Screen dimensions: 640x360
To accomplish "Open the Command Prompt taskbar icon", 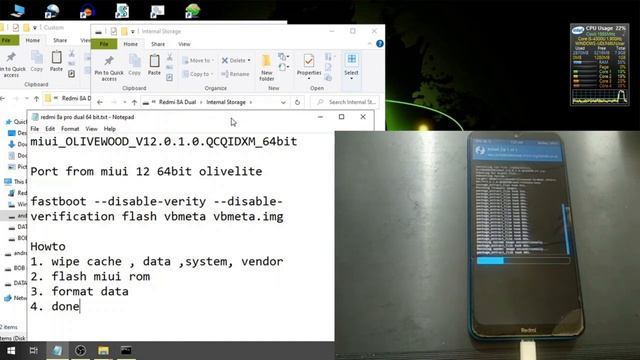I will (126, 351).
